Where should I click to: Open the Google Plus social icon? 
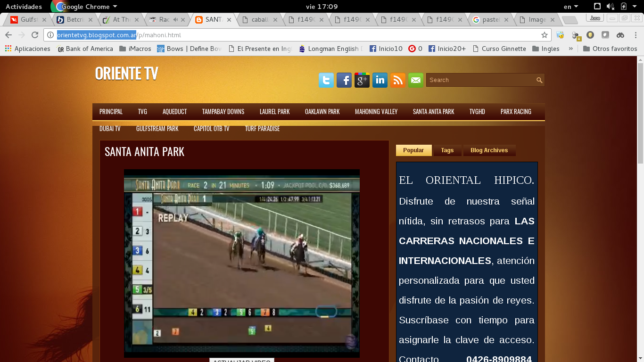click(x=362, y=80)
